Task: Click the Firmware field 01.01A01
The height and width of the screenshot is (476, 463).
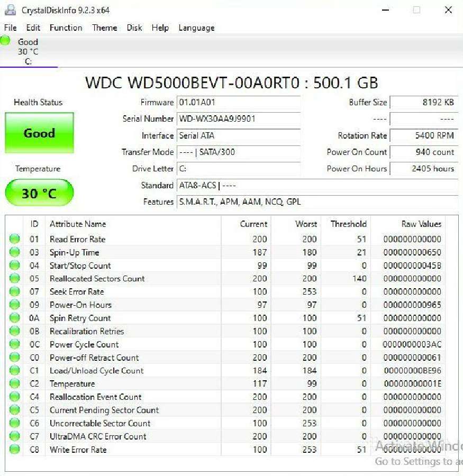Action: click(x=239, y=102)
